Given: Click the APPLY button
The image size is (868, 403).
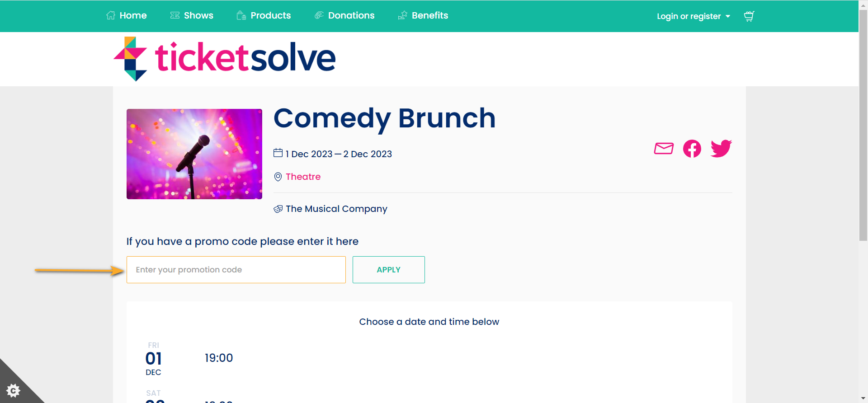Looking at the screenshot, I should tap(388, 269).
